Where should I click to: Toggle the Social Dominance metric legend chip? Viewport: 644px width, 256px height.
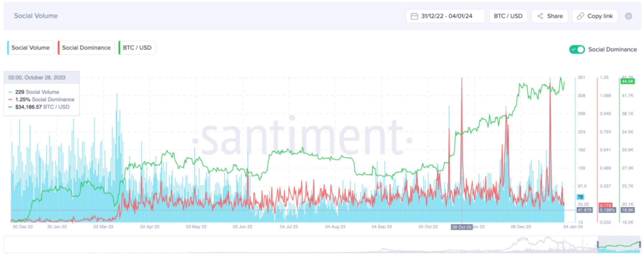coord(86,48)
